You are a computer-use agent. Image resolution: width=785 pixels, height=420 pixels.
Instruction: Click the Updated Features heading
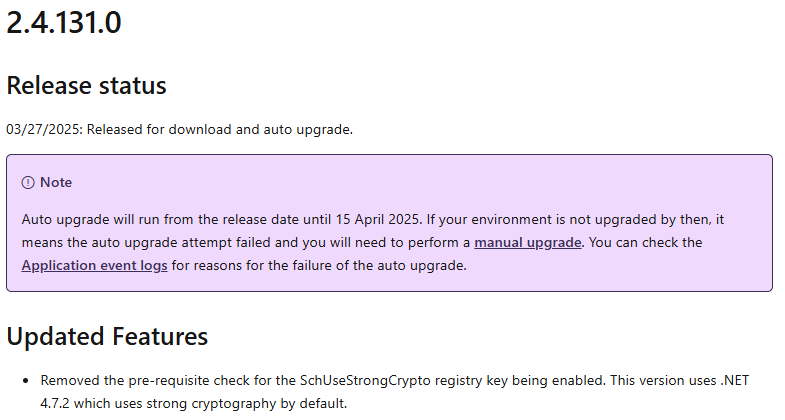coord(107,336)
